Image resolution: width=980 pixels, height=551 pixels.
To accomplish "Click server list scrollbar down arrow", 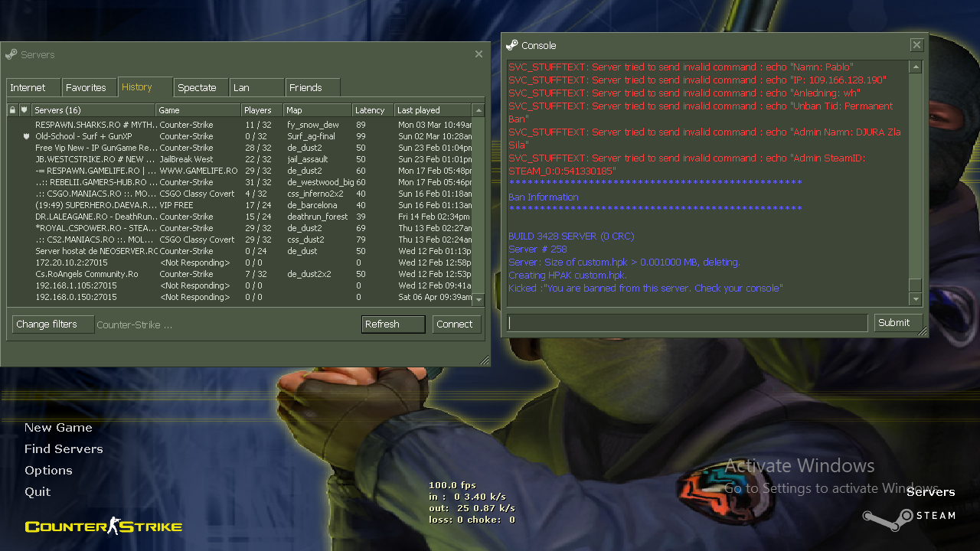I will [x=479, y=300].
